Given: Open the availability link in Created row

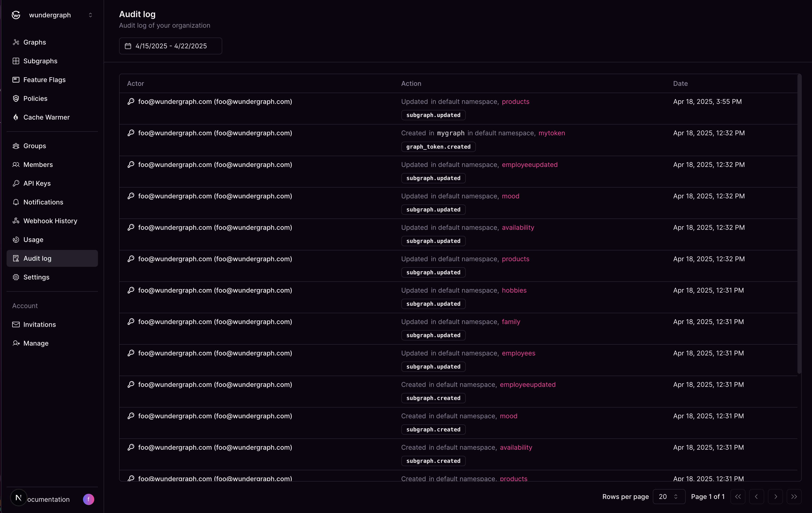Looking at the screenshot, I should 516,447.
